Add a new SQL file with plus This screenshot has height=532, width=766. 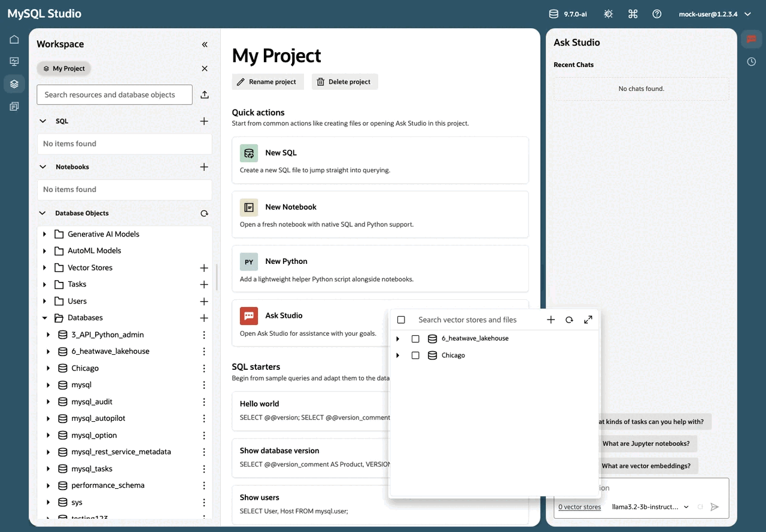coord(204,121)
